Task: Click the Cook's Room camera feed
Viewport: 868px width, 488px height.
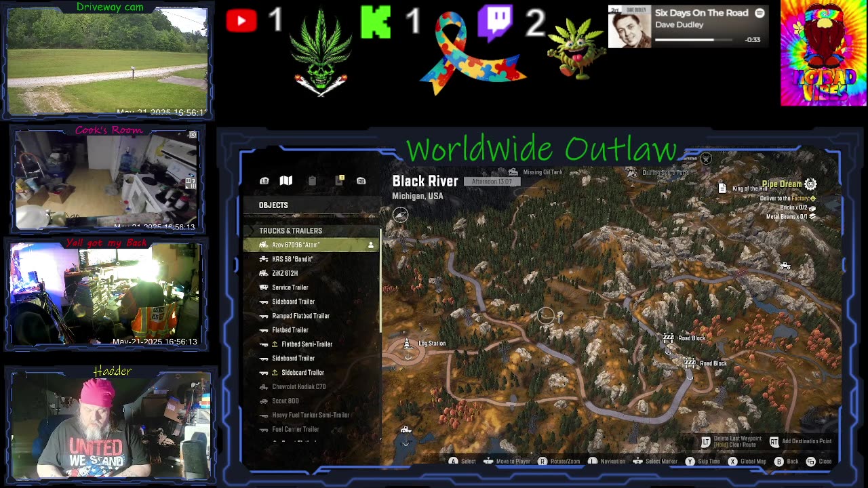Action: click(107, 180)
